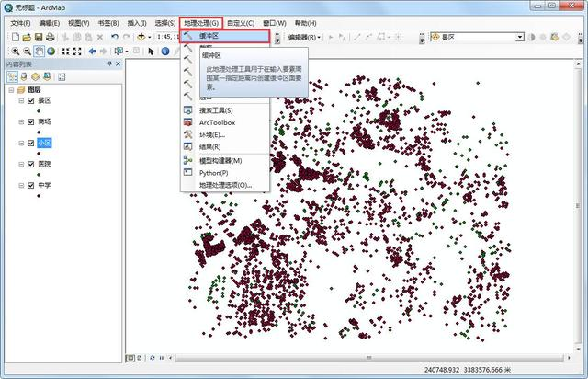Select the Select Features tool
This screenshot has height=379, width=588.
point(119,52)
